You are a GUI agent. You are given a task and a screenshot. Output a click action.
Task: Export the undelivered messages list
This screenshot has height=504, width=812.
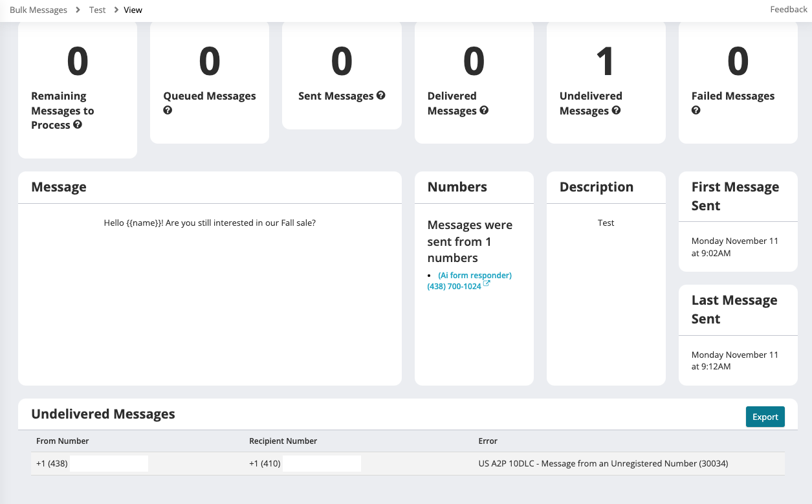pyautogui.click(x=765, y=417)
